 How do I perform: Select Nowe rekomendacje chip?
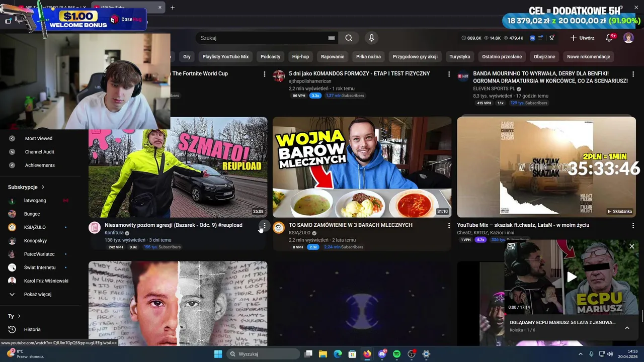coord(588,57)
